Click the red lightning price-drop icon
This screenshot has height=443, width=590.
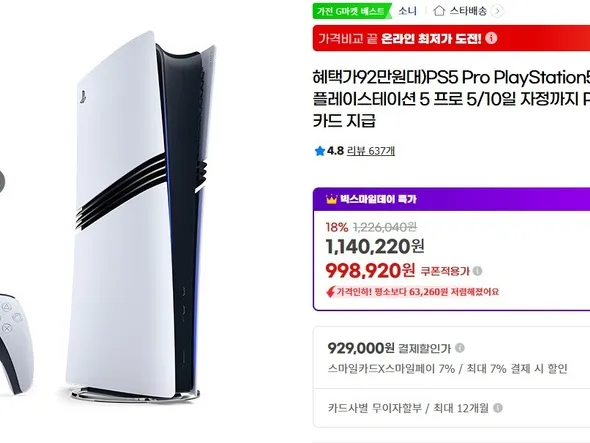[330, 292]
